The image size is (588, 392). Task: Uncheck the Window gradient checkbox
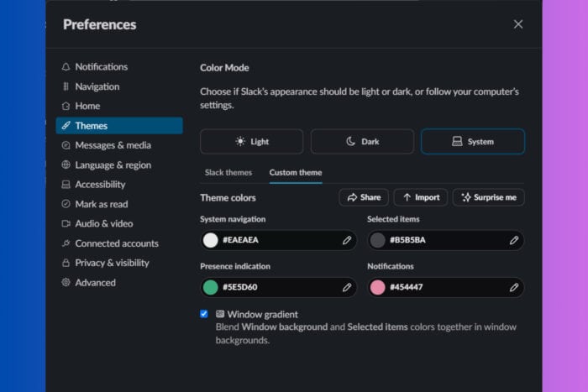[204, 314]
